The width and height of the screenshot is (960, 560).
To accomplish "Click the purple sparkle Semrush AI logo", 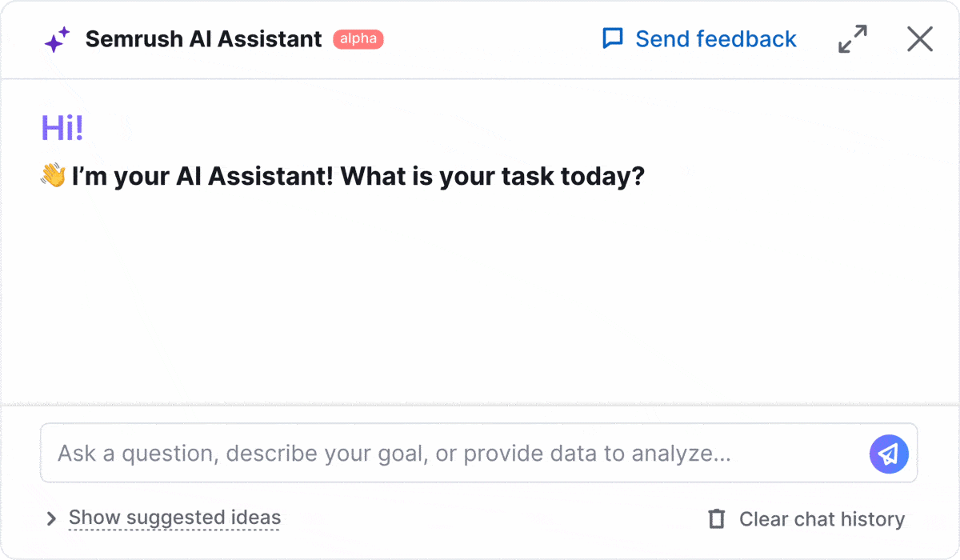I will coord(57,39).
